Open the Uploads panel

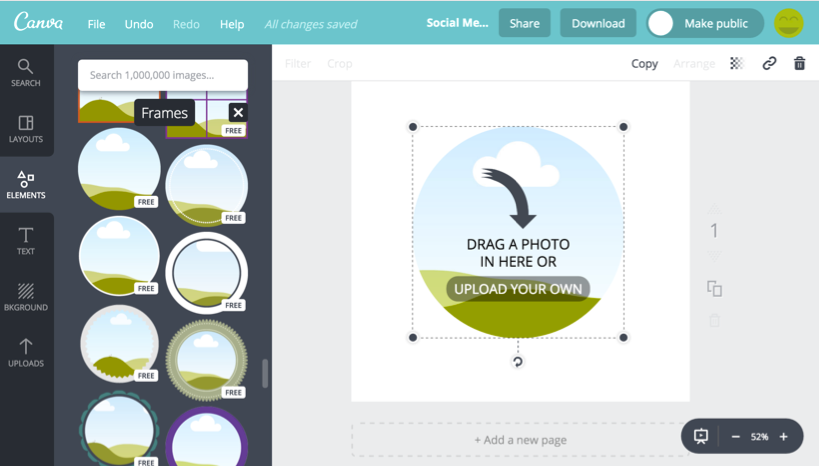pos(26,352)
